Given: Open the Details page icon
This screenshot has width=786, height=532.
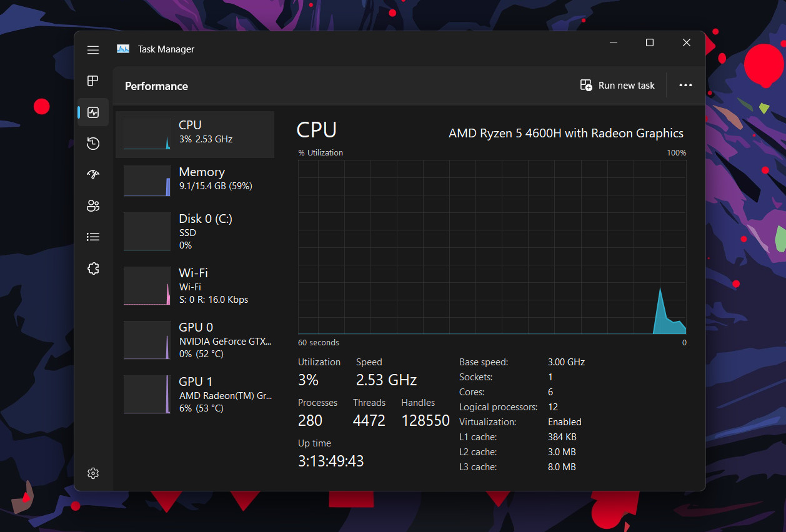Looking at the screenshot, I should [x=93, y=237].
